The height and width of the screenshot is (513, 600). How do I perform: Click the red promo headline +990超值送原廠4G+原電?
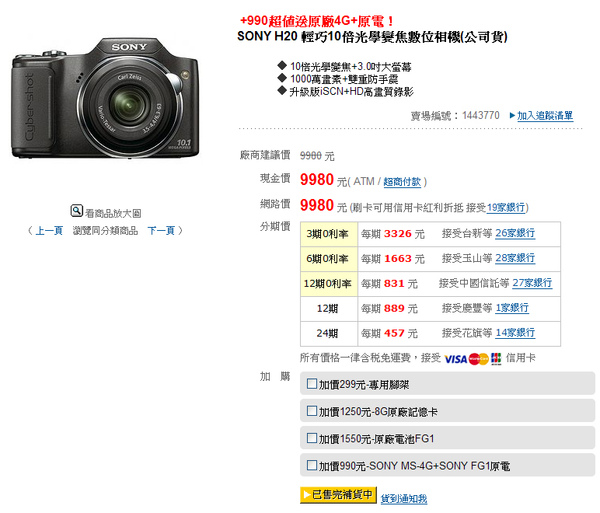click(x=316, y=21)
